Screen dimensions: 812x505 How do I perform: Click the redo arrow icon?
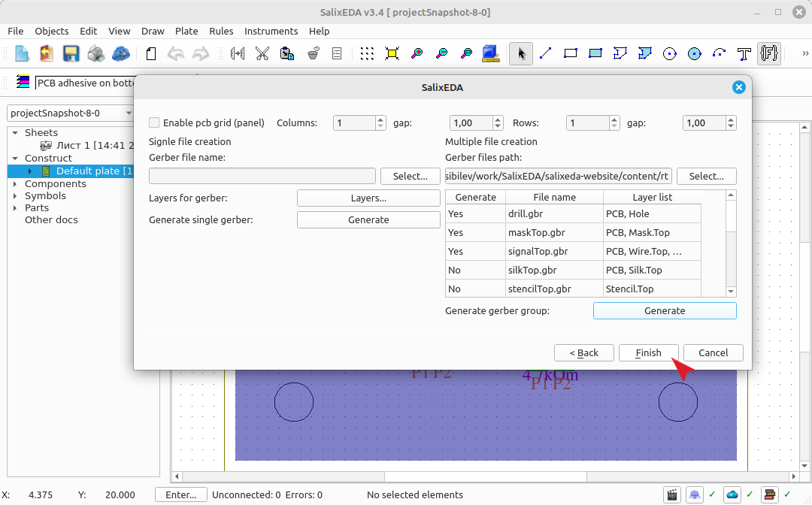[x=201, y=53]
